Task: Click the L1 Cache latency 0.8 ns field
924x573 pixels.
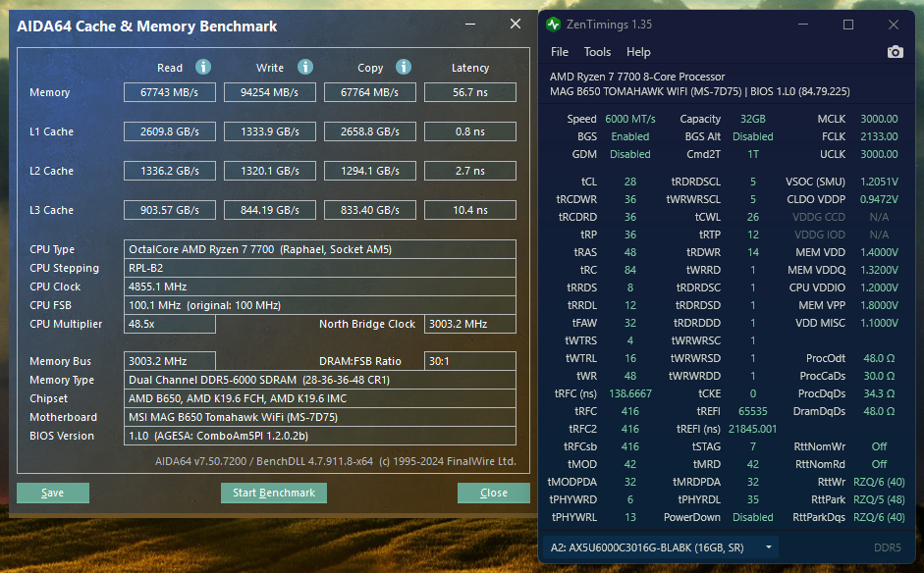Action: click(470, 131)
